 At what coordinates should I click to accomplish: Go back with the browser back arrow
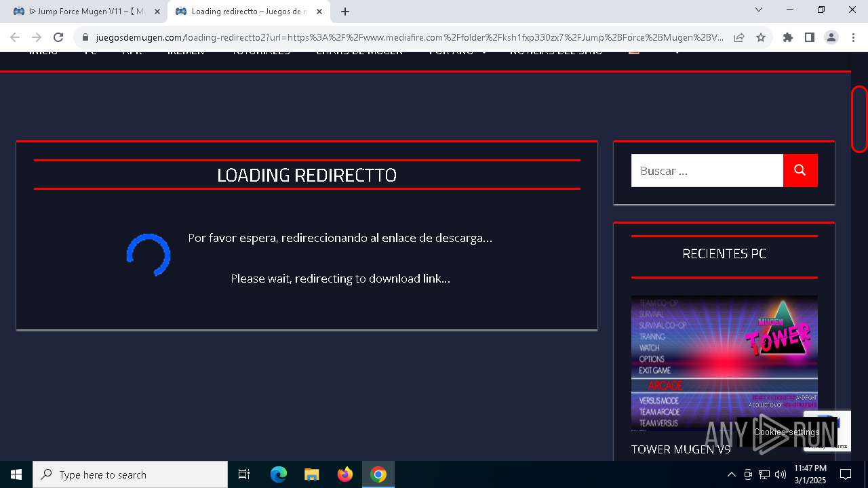pyautogui.click(x=15, y=38)
